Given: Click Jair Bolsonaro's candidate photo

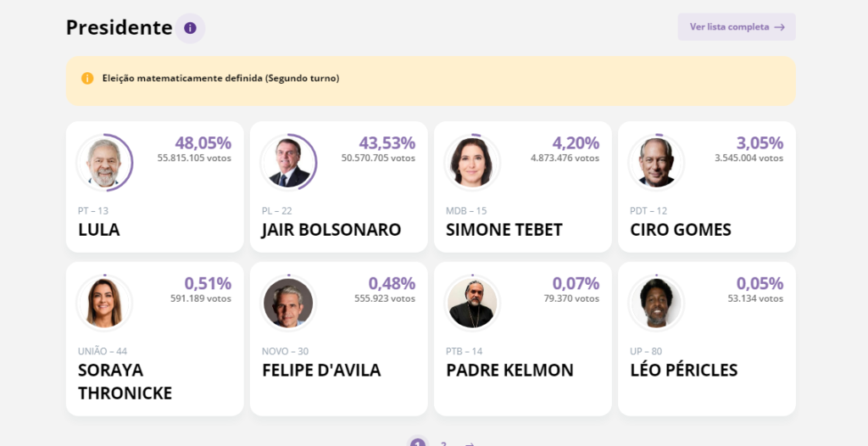Looking at the screenshot, I should pos(288,163).
